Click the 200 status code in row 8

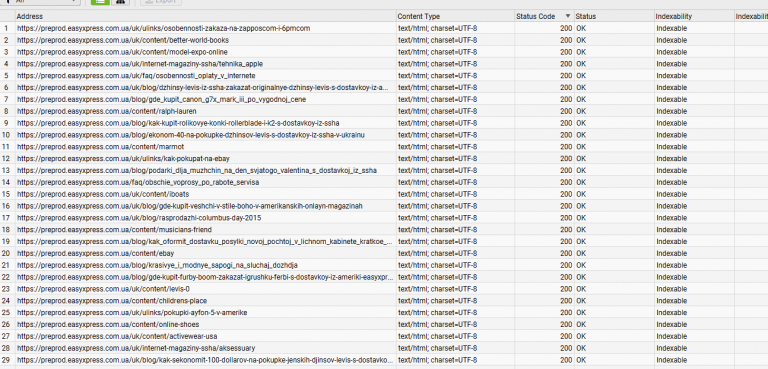coord(566,111)
